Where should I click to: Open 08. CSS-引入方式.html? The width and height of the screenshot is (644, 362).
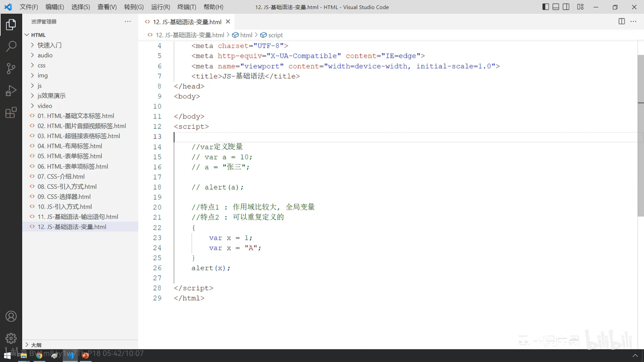80,187
